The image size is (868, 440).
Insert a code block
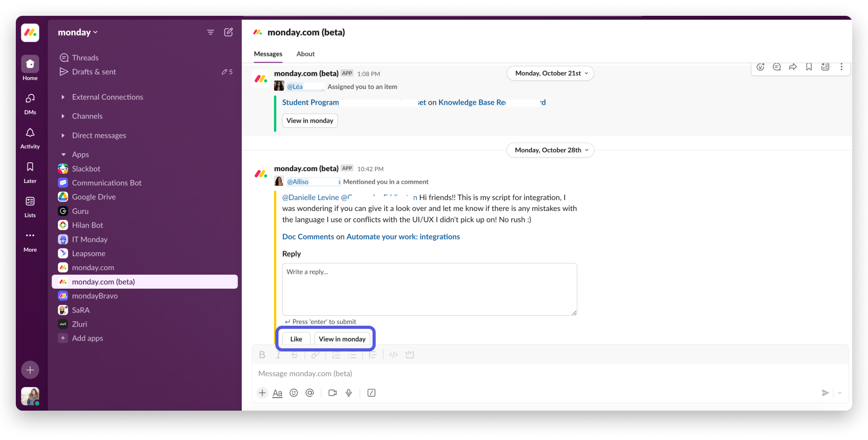tap(410, 355)
